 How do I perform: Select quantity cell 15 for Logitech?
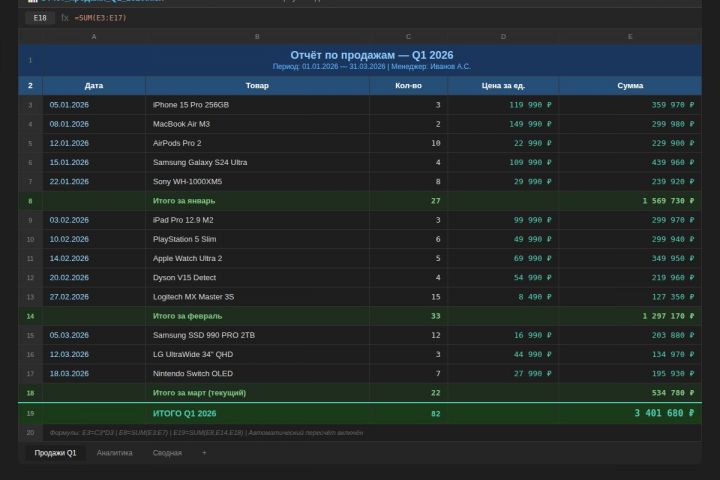pyautogui.click(x=408, y=297)
